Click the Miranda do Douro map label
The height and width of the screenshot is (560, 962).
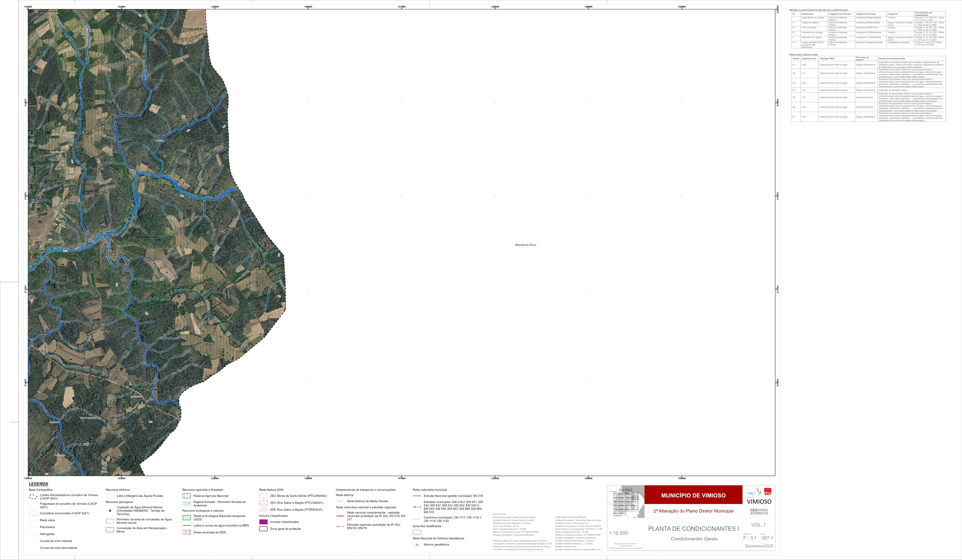pyautogui.click(x=525, y=245)
